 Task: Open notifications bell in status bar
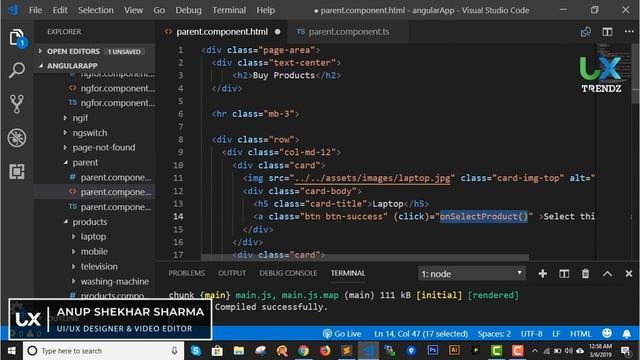(627, 334)
